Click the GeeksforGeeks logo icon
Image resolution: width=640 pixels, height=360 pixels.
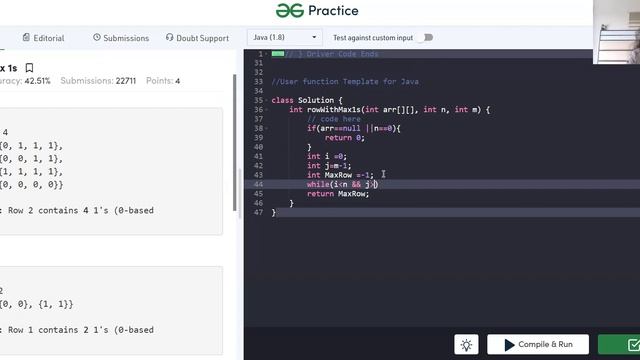pos(290,11)
